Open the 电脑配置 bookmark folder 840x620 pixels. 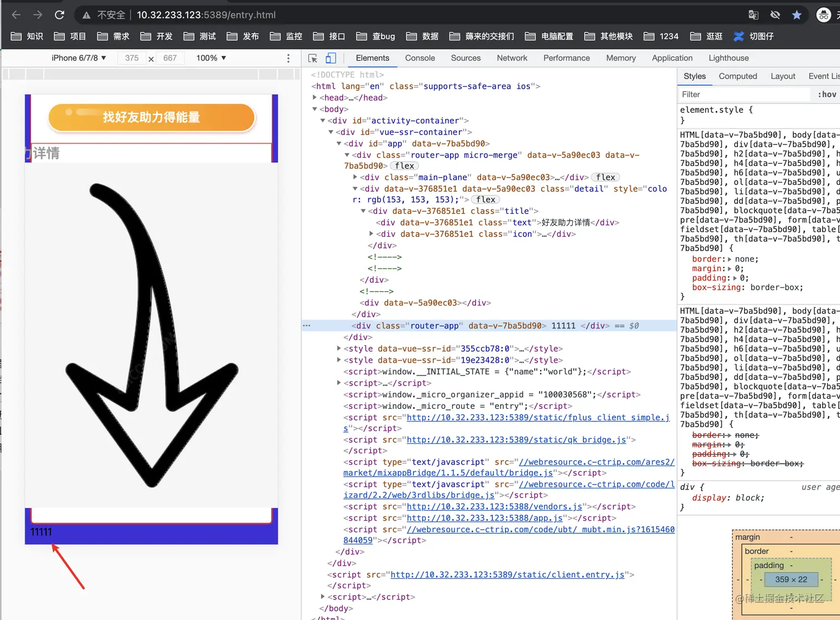(549, 36)
